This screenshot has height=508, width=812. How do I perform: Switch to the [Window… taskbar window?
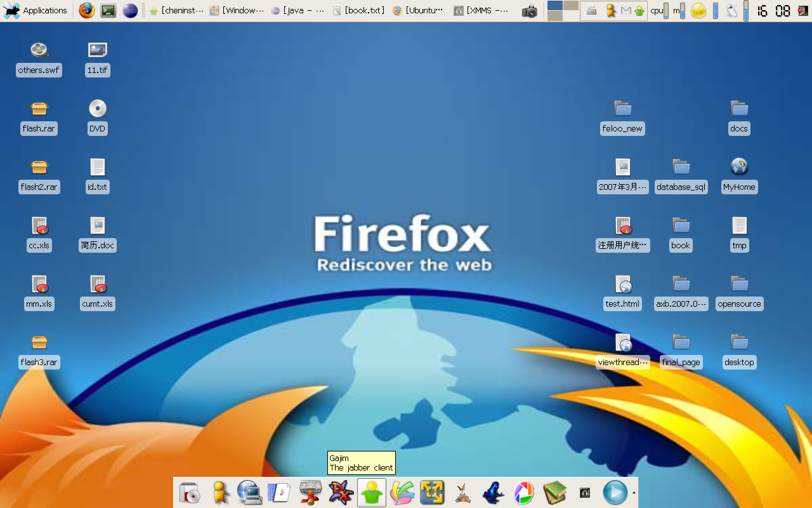[237, 11]
